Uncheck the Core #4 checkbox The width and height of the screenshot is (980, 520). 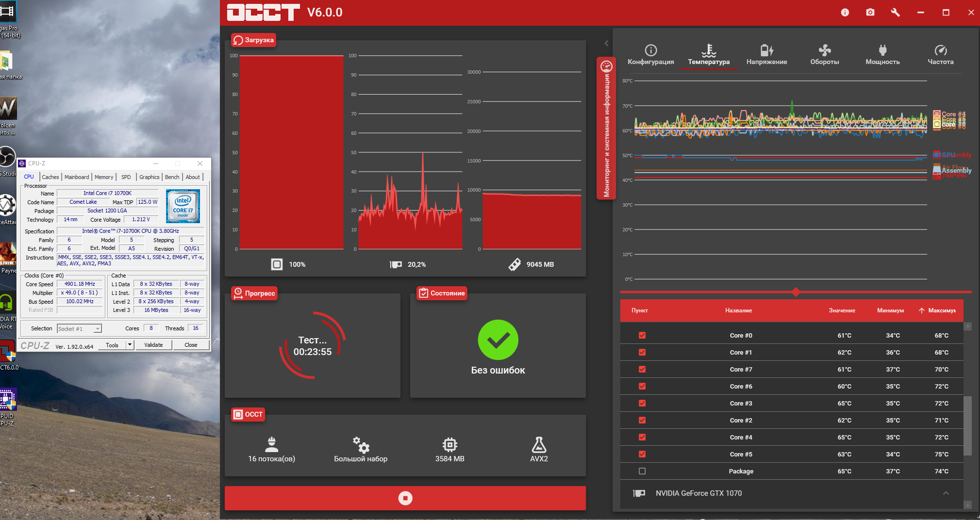point(642,437)
